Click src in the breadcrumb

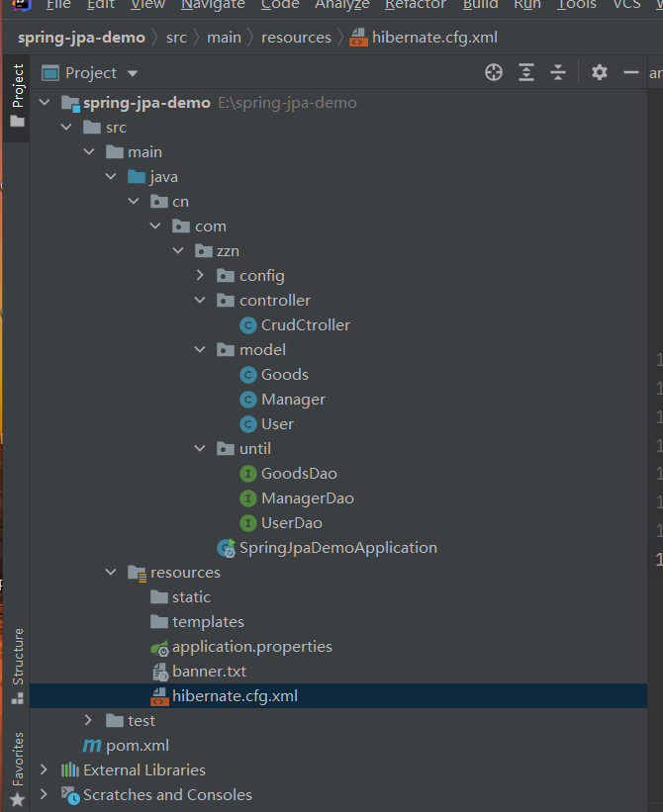176,38
